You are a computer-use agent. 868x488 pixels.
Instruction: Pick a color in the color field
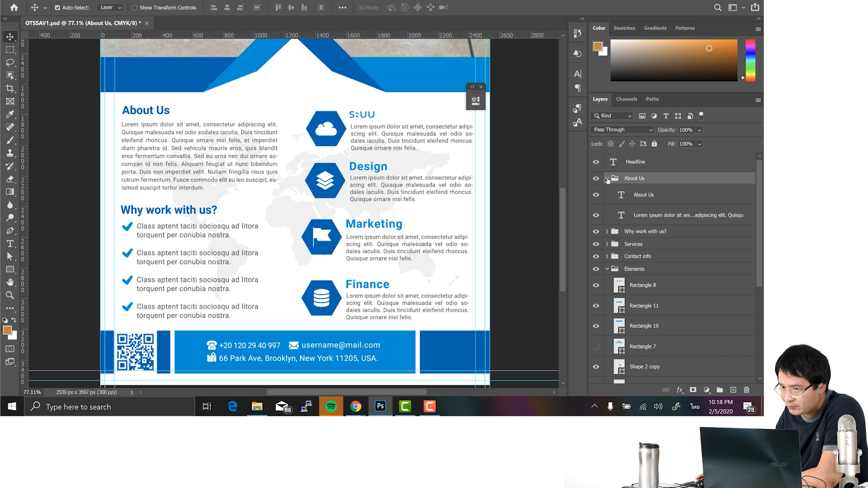point(674,61)
